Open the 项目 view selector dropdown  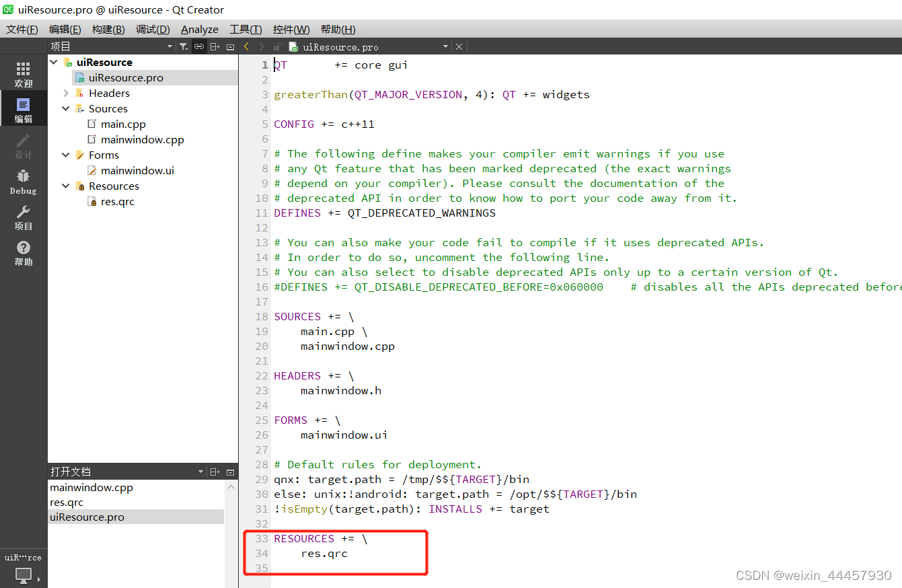tap(170, 46)
